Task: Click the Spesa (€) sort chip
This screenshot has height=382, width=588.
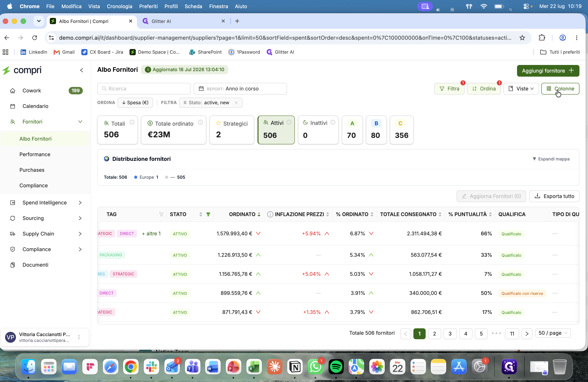Action: [x=135, y=103]
